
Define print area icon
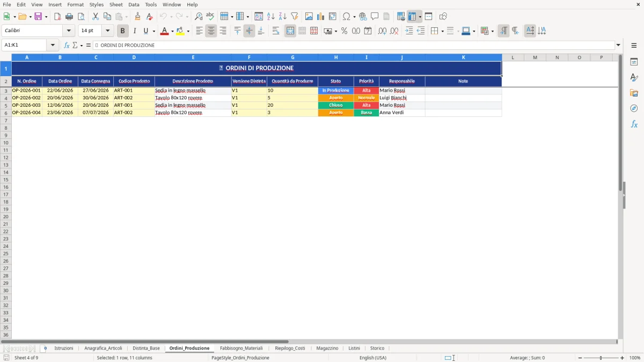click(x=401, y=16)
